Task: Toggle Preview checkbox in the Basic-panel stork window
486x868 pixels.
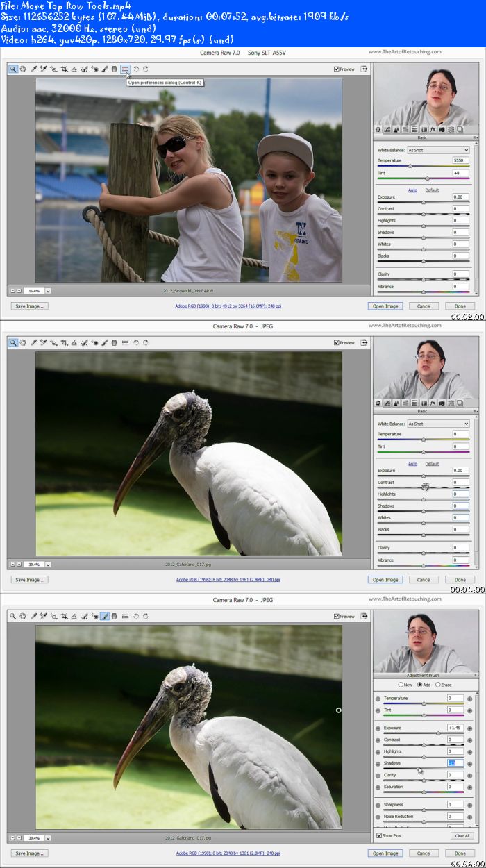Action: [336, 342]
